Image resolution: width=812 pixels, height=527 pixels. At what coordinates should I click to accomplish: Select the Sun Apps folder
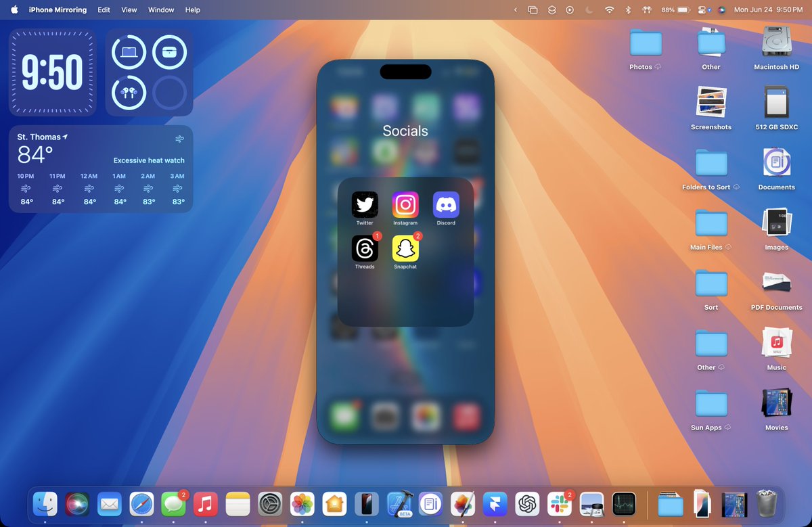click(711, 403)
